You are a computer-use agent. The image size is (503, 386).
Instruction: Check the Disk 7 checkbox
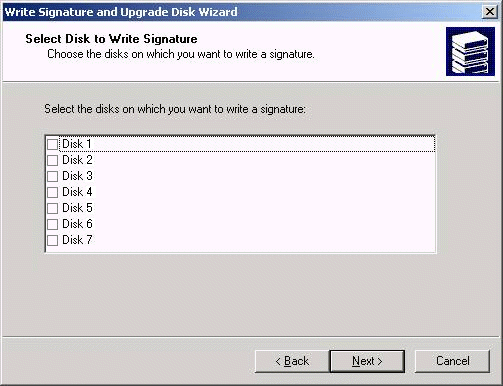tap(52, 240)
